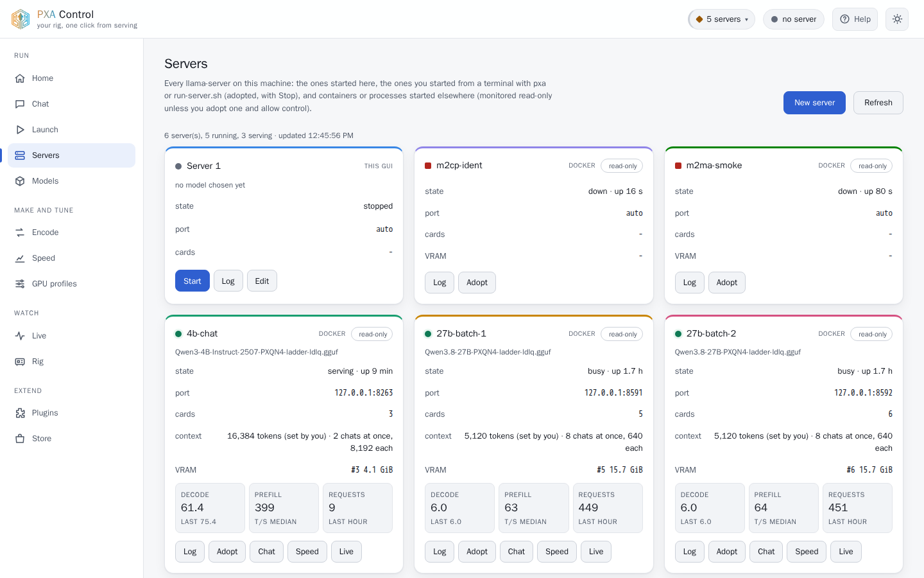Click port value 127.0.0.1:8592
This screenshot has width=924, height=578.
(x=863, y=393)
